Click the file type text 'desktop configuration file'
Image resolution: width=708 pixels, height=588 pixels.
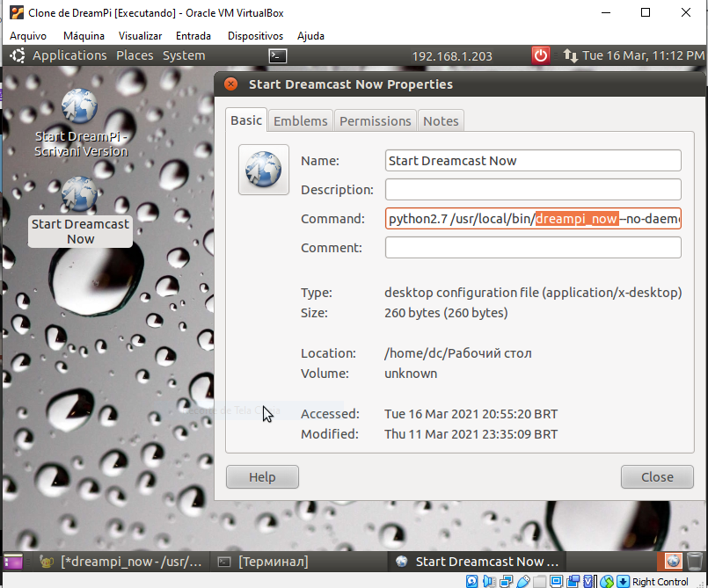coord(462,293)
